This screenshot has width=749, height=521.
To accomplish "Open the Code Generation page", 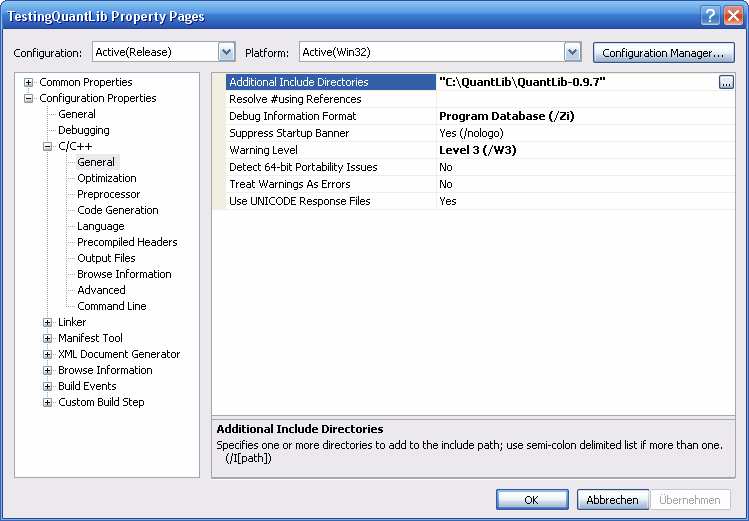I will click(118, 210).
